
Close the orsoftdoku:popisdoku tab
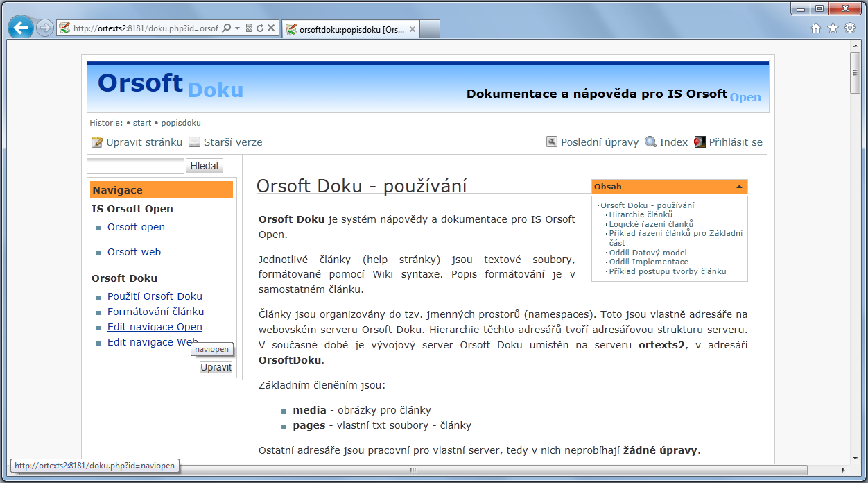413,30
